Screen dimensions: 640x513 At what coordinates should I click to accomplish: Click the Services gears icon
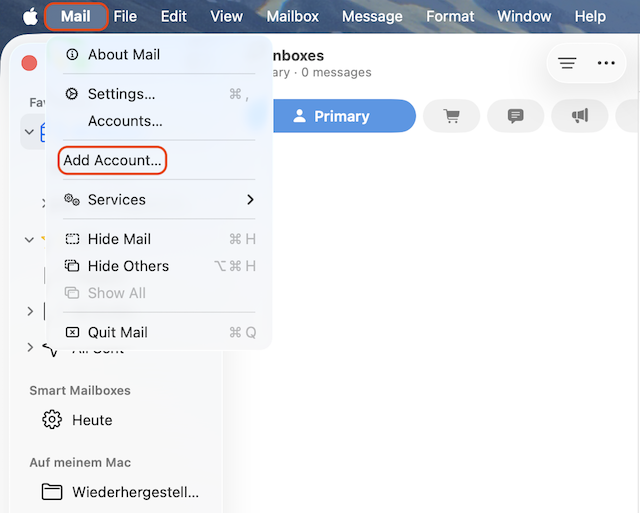pyautogui.click(x=72, y=200)
